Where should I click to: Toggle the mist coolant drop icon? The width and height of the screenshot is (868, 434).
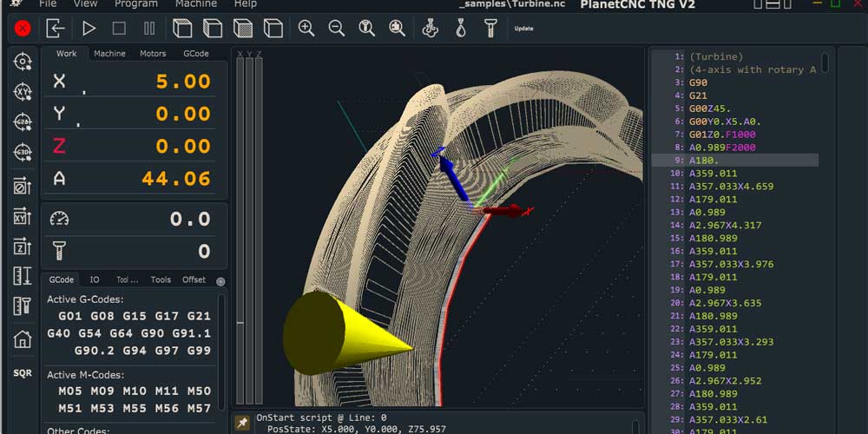[x=461, y=29]
